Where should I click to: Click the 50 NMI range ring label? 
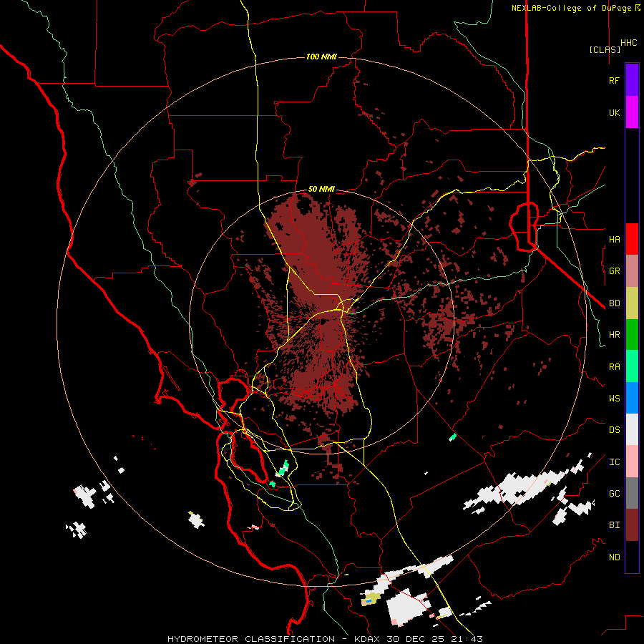(321, 190)
